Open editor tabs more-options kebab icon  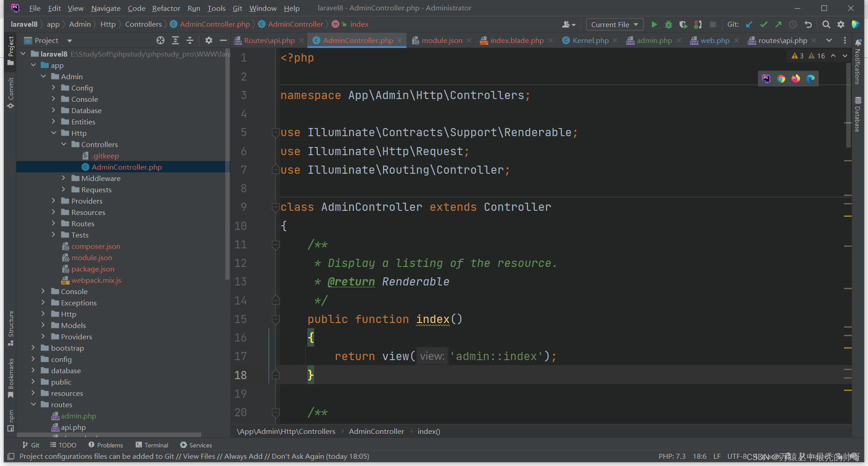tap(844, 40)
